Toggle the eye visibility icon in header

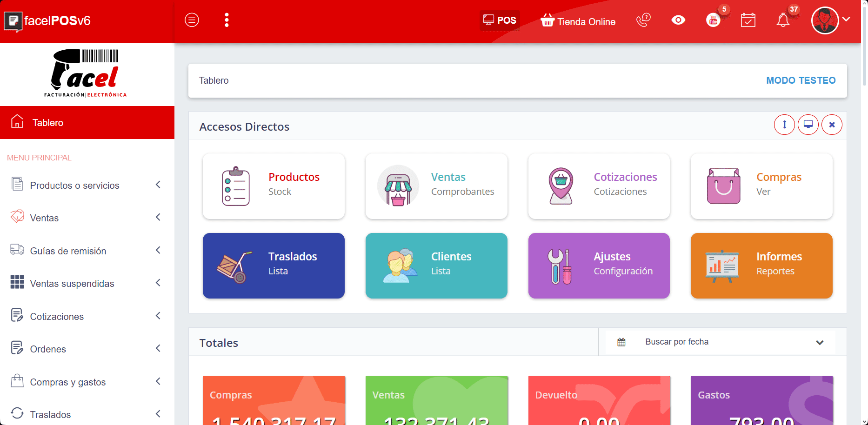pos(678,20)
